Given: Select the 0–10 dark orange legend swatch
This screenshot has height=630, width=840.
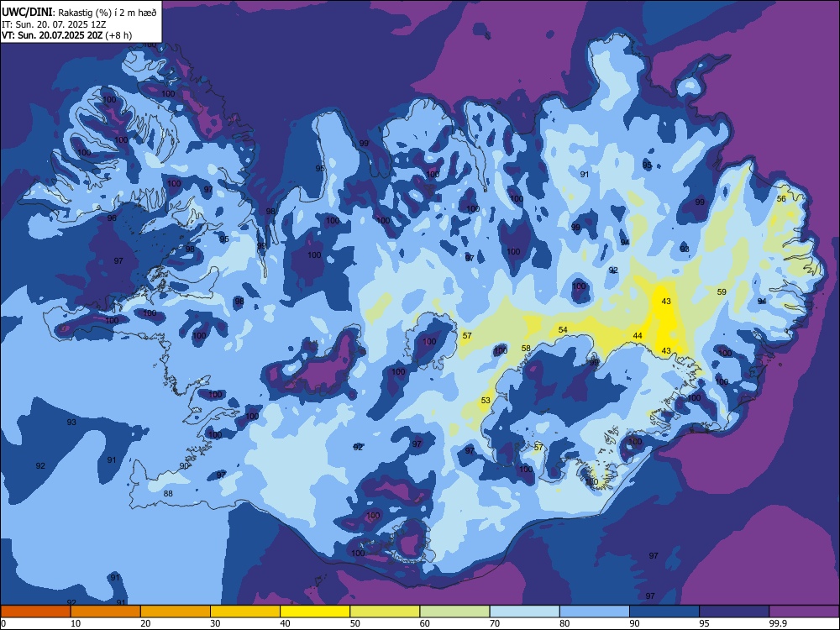Looking at the screenshot, I should pyautogui.click(x=35, y=612).
